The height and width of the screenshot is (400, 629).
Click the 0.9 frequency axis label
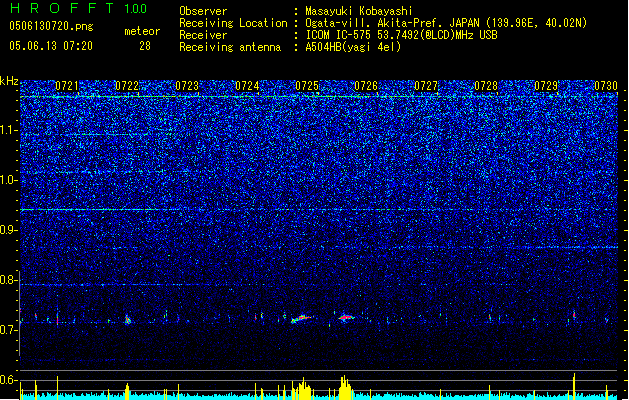pyautogui.click(x=9, y=230)
